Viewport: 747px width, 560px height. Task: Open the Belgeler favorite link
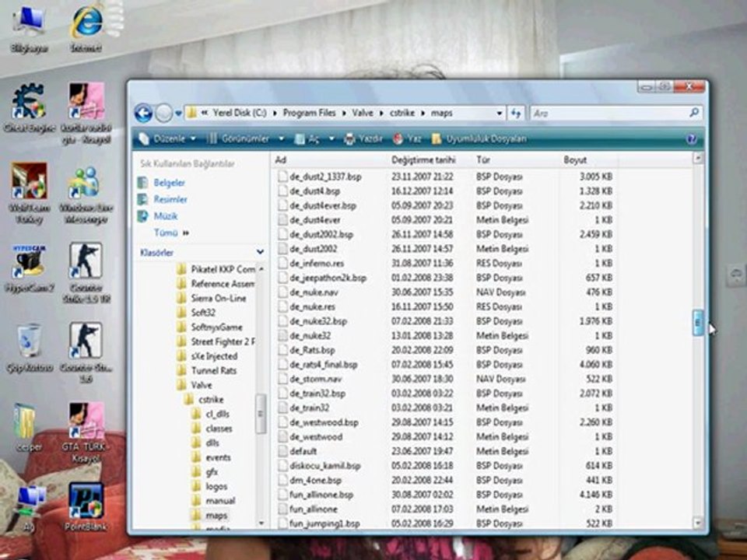tap(169, 183)
